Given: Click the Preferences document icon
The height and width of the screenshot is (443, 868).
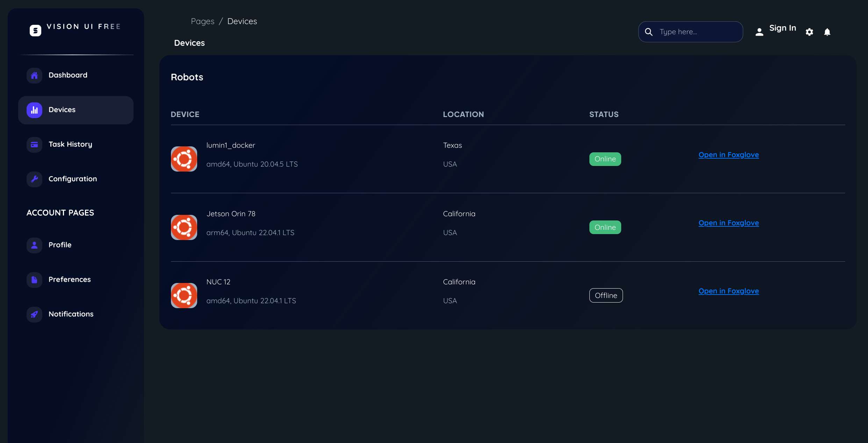Looking at the screenshot, I should click(34, 280).
